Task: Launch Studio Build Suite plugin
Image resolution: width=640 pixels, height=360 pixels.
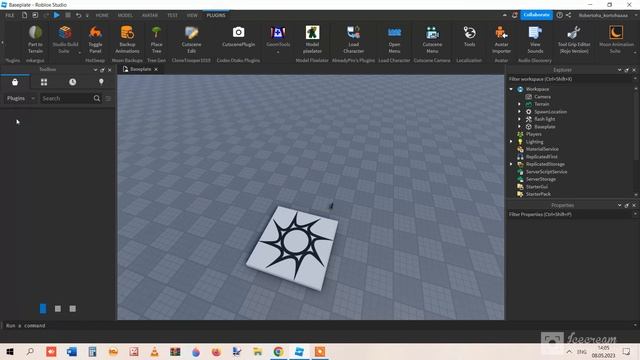Action: [x=65, y=39]
